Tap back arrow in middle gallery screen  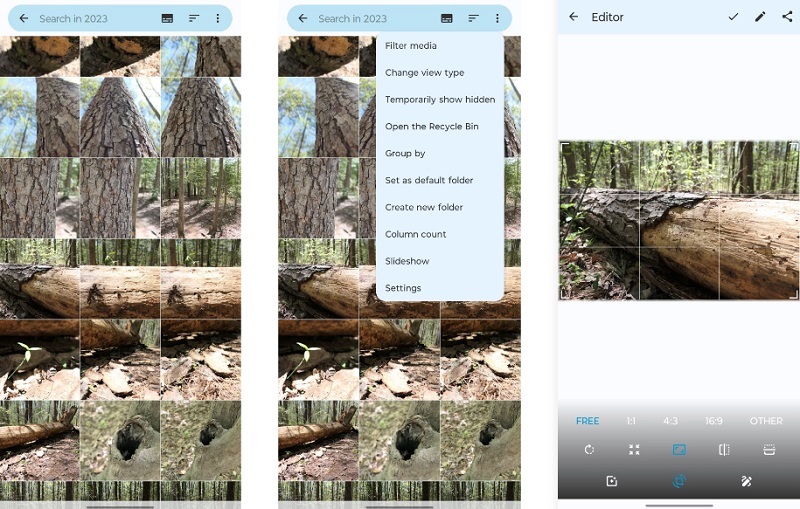click(303, 18)
